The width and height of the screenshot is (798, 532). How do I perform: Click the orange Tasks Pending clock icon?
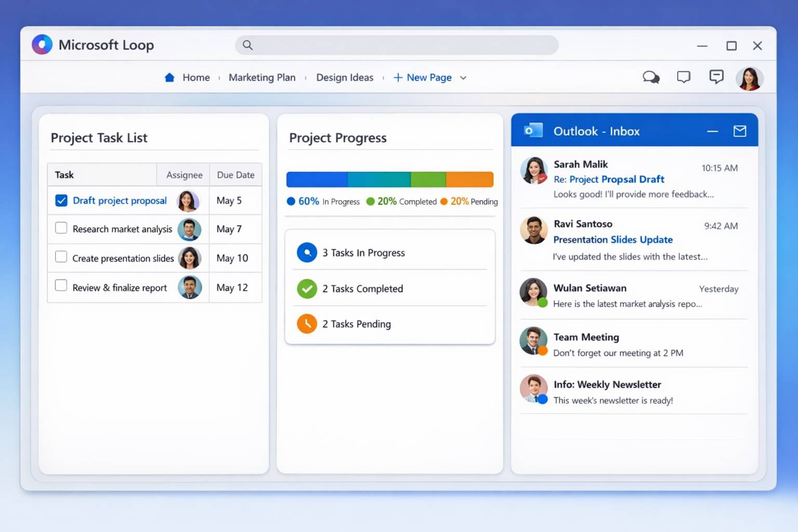coord(307,324)
